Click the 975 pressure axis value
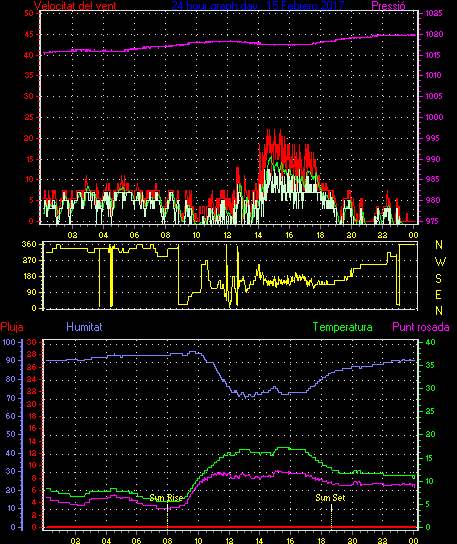 [432, 221]
